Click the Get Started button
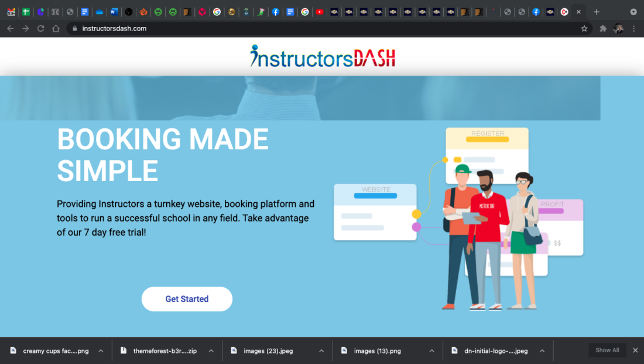 (x=187, y=299)
